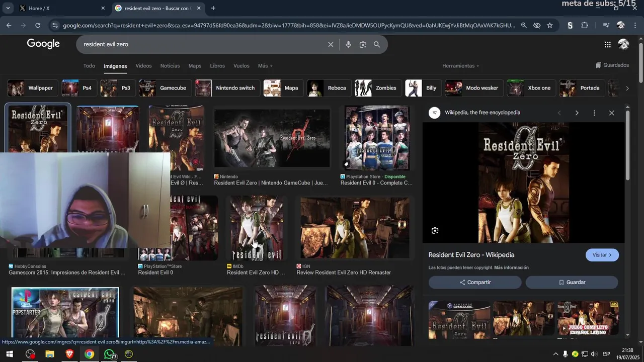Open the Google account avatar on the page

(623, 44)
